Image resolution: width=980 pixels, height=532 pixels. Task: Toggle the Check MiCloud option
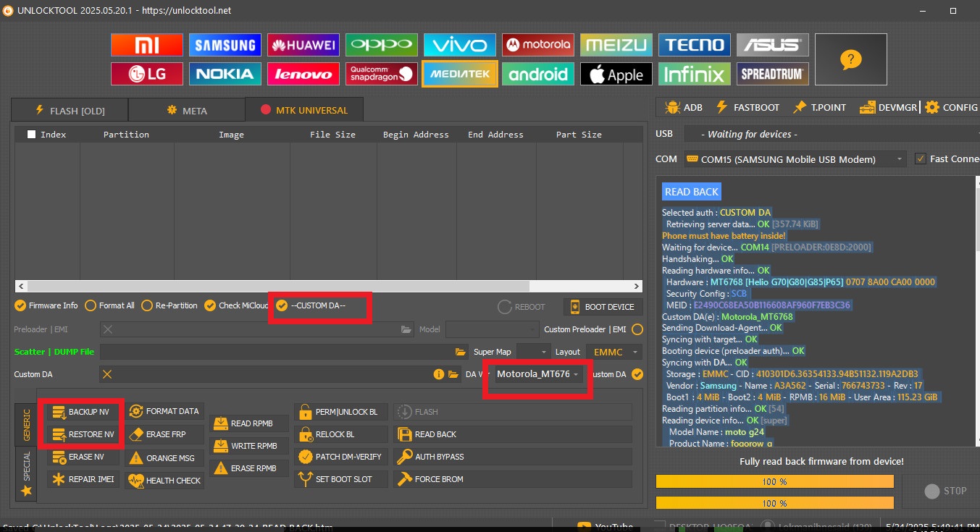(x=211, y=305)
